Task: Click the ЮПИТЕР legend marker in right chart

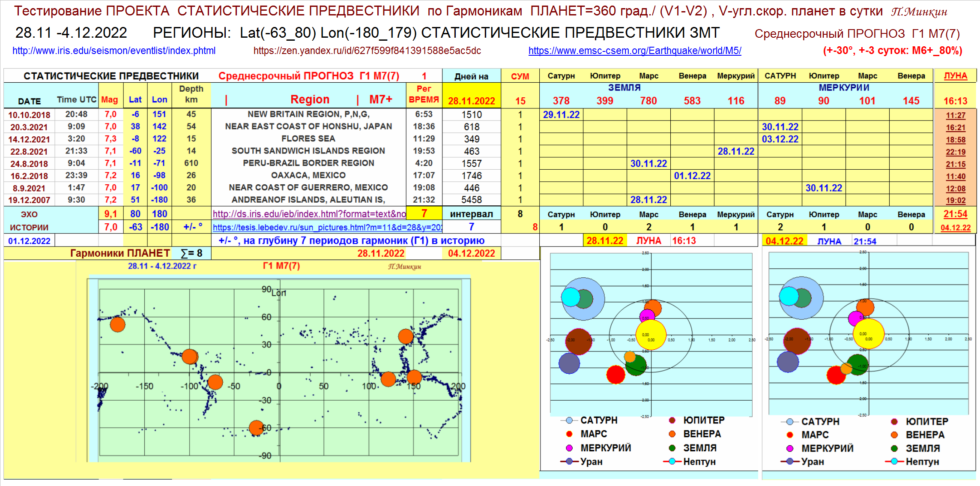Action: (894, 421)
